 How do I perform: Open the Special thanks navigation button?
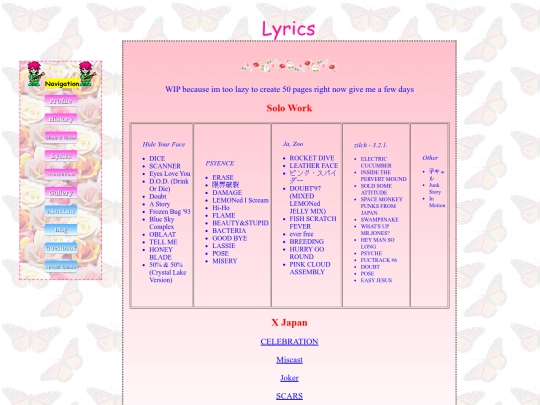click(x=61, y=266)
